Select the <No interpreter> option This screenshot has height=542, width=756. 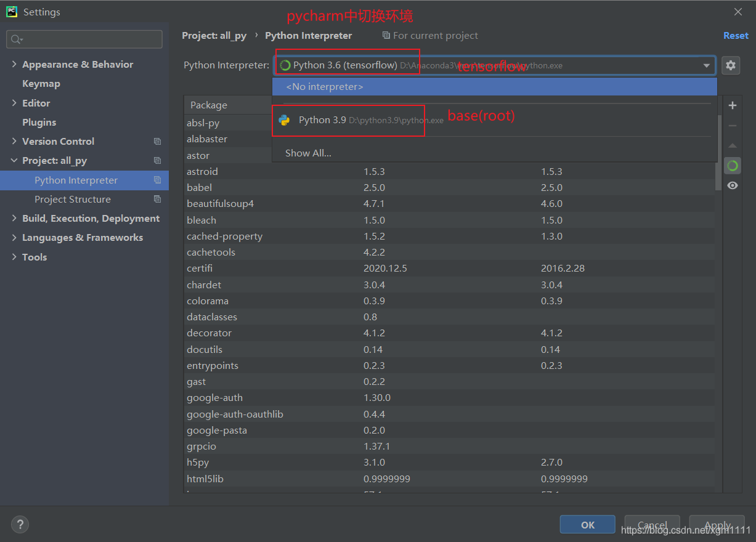tap(495, 87)
